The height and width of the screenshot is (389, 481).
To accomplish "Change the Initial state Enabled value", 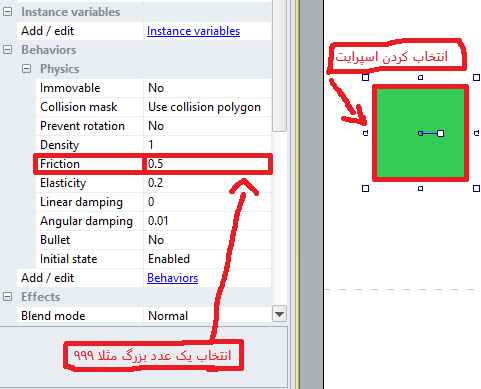I will pos(207,259).
